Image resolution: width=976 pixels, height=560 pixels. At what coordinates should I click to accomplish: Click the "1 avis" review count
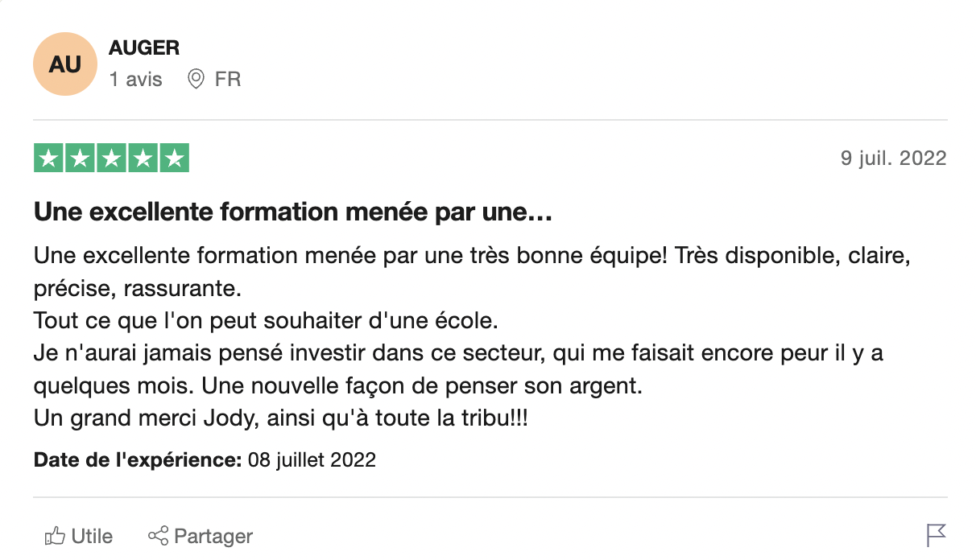click(x=136, y=80)
